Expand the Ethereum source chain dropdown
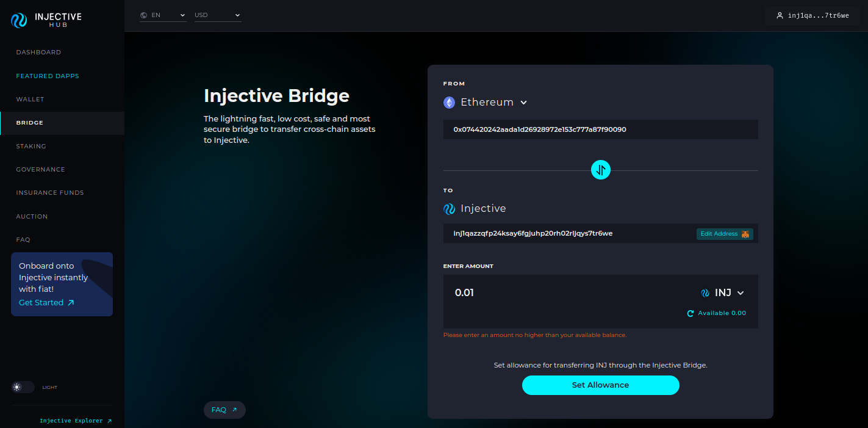Viewport: 868px width, 428px height. (x=523, y=103)
